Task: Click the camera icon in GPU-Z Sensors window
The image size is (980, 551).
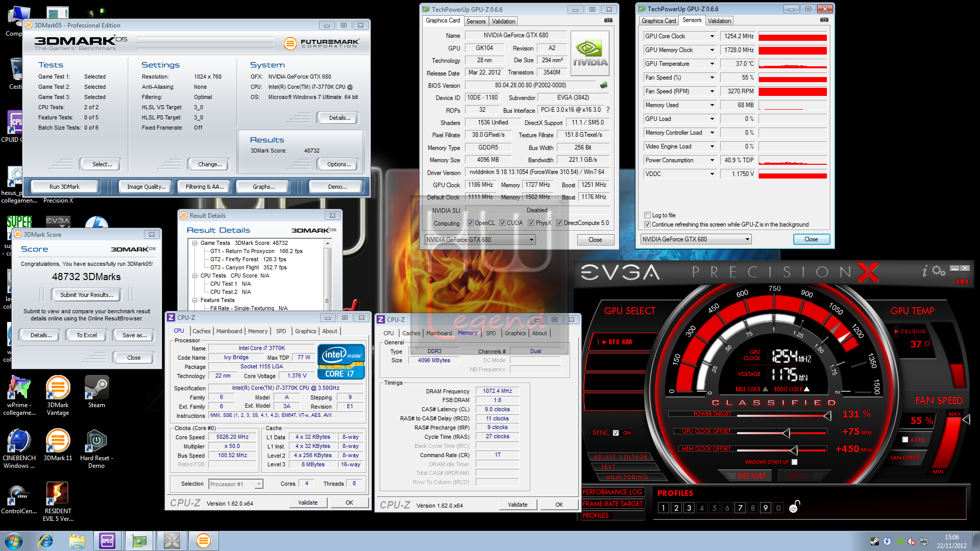Action: click(824, 20)
